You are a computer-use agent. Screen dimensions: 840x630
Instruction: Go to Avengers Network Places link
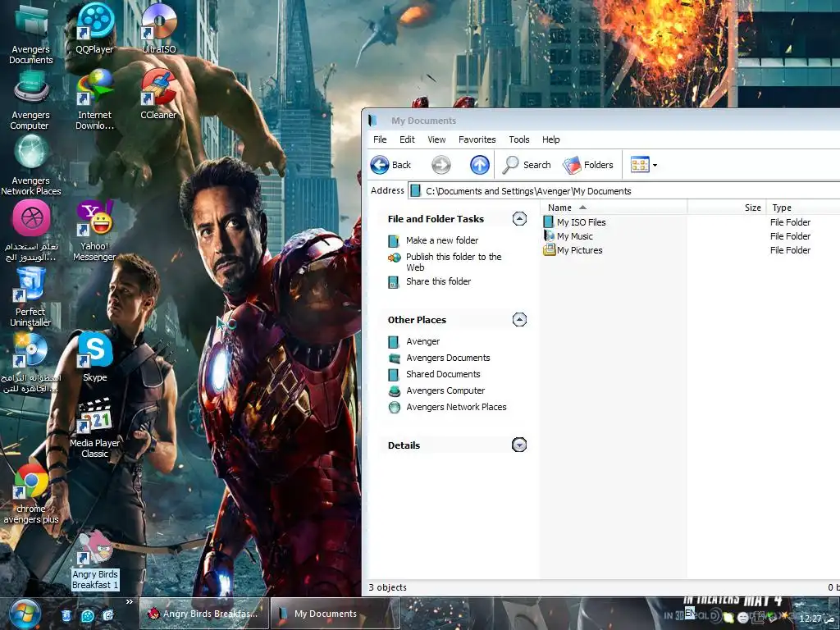tap(456, 407)
